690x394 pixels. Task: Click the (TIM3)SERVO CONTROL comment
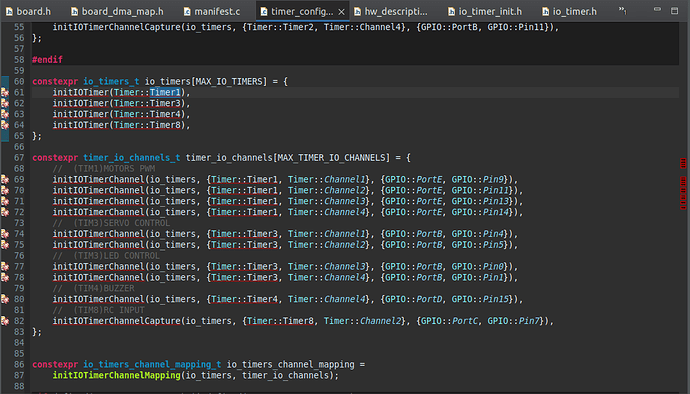121,223
